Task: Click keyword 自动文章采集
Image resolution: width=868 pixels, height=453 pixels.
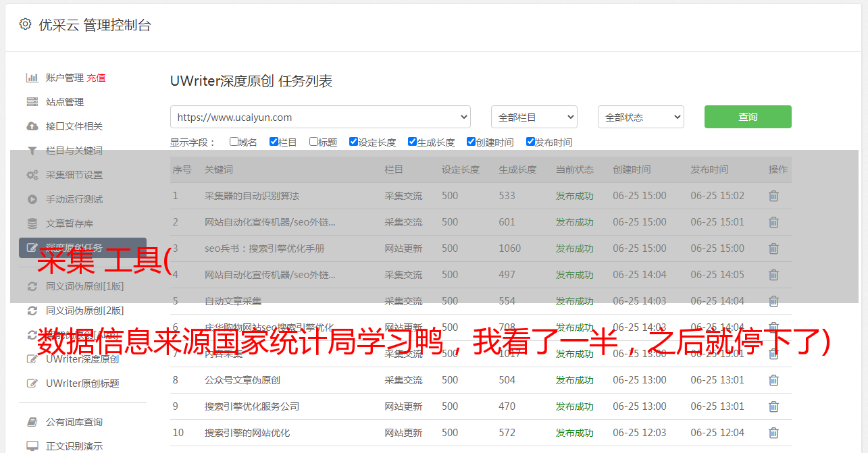Action: point(233,301)
